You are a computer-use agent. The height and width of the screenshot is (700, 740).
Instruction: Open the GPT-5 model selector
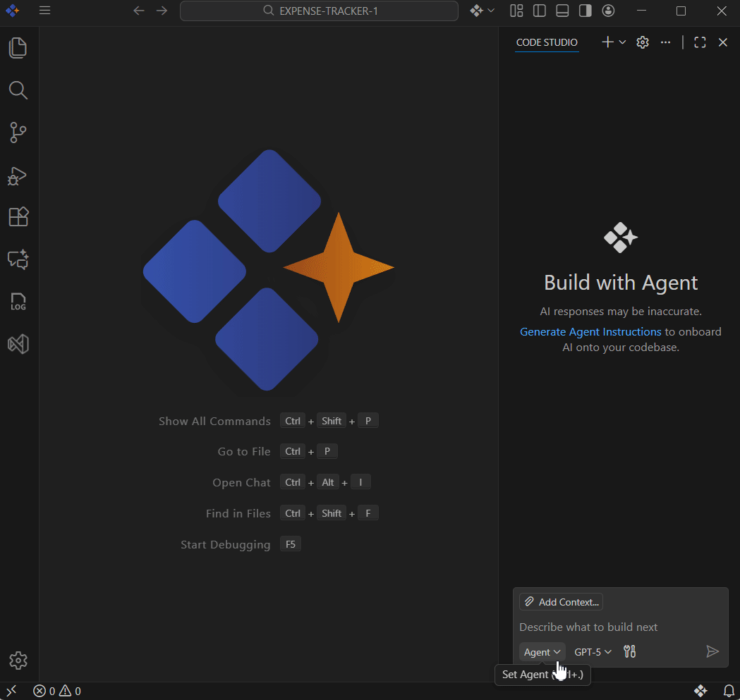coord(593,651)
